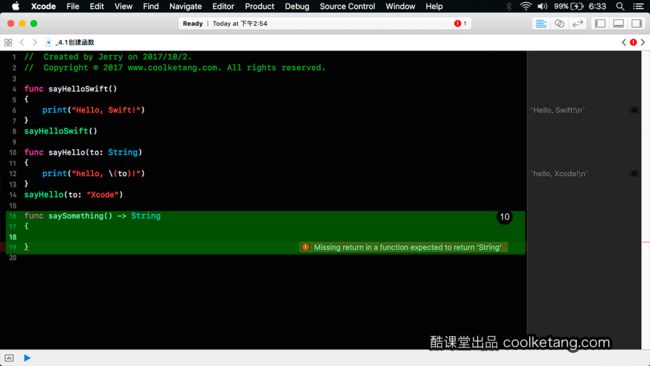The image size is (650, 366).
Task: Click the Ready status text in toolbar
Action: pyautogui.click(x=193, y=24)
